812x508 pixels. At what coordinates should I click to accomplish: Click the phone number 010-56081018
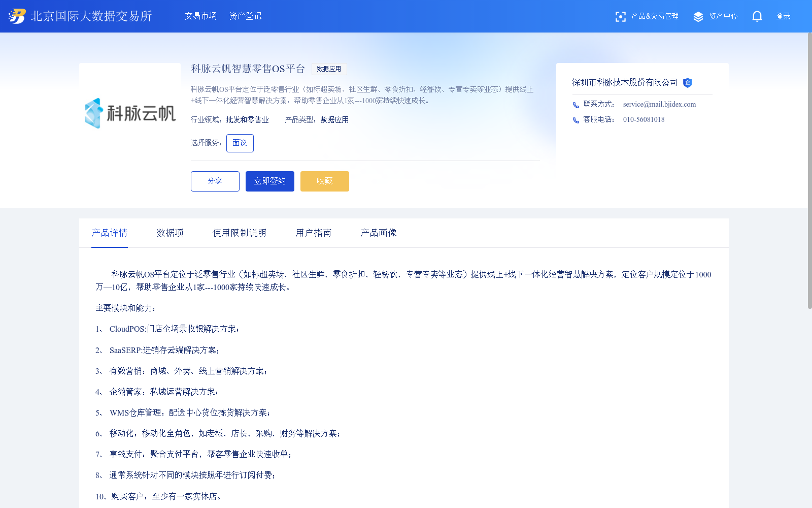[644, 120]
